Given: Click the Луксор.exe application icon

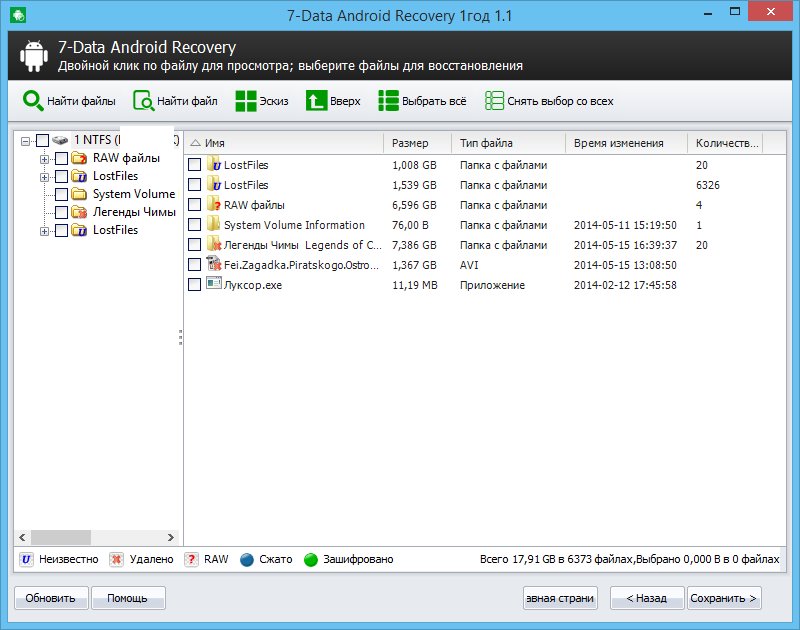Looking at the screenshot, I should tap(214, 283).
